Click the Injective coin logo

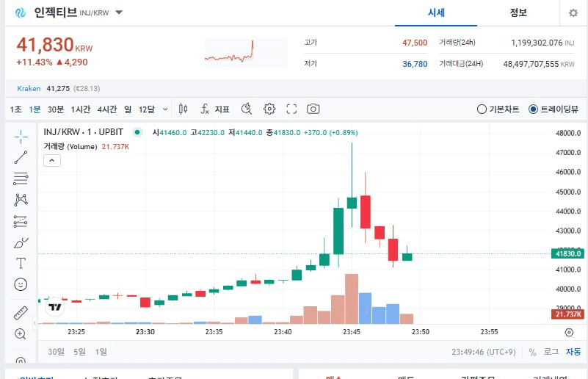pyautogui.click(x=21, y=12)
